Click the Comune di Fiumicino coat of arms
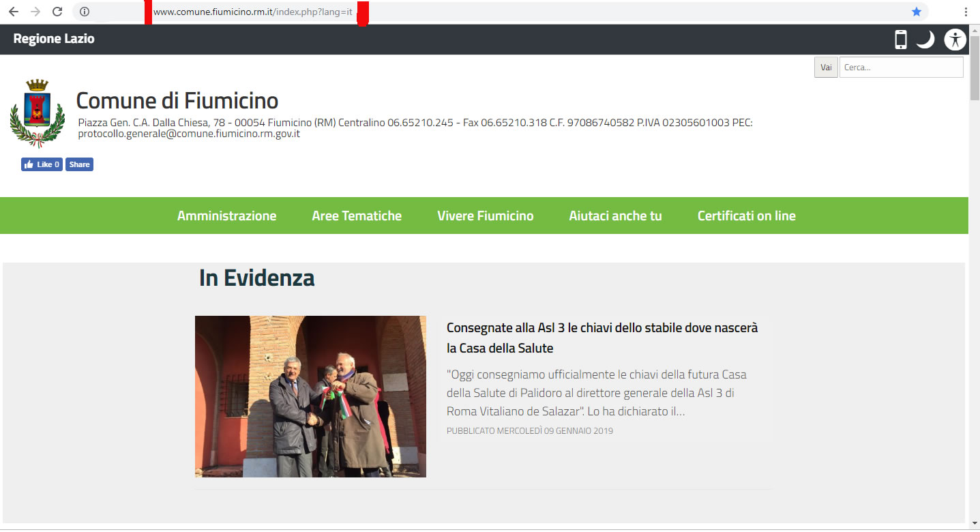Image resolution: width=980 pixels, height=532 pixels. pyautogui.click(x=38, y=113)
